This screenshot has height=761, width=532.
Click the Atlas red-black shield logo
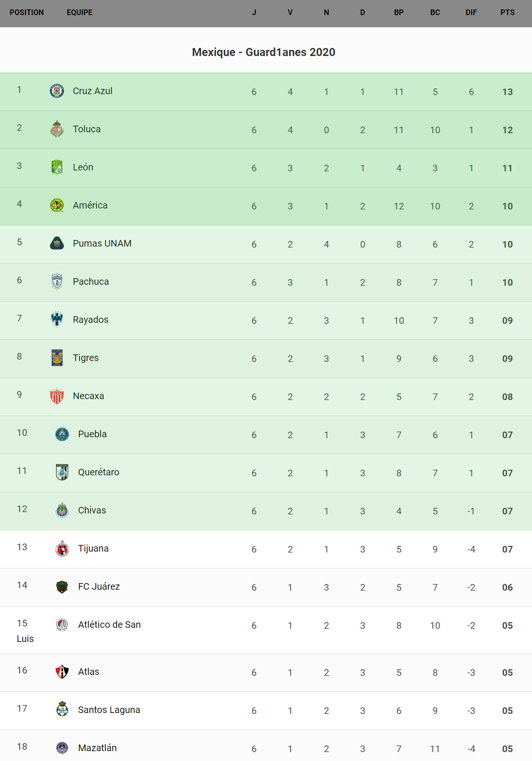[62, 672]
